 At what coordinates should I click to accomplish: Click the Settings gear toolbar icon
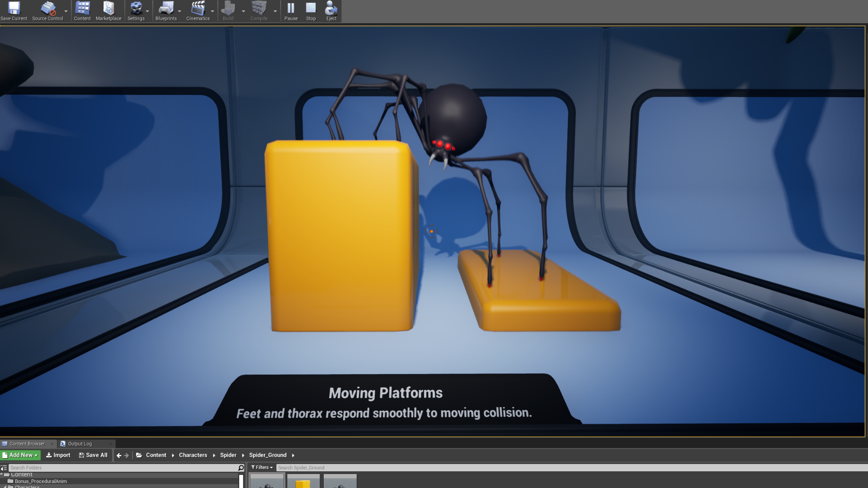[x=136, y=11]
